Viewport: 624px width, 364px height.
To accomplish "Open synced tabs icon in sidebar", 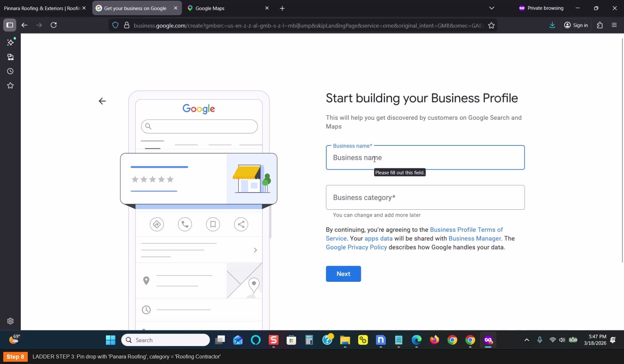I will tap(10, 57).
